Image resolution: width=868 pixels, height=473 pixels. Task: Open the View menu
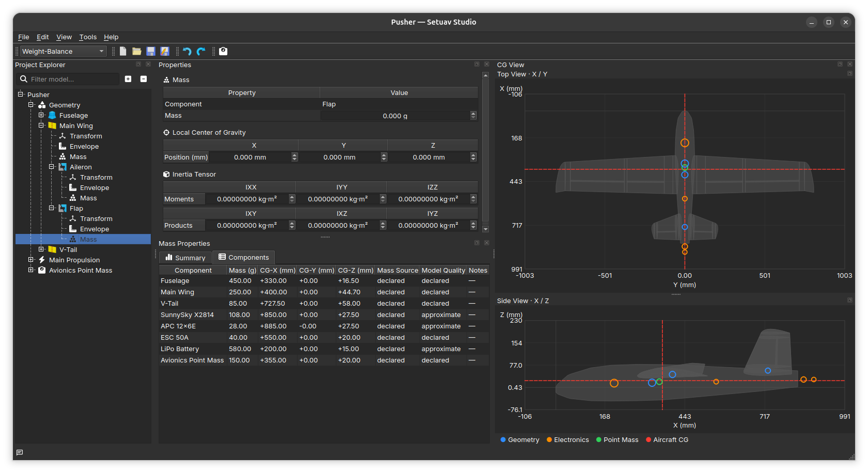click(64, 37)
